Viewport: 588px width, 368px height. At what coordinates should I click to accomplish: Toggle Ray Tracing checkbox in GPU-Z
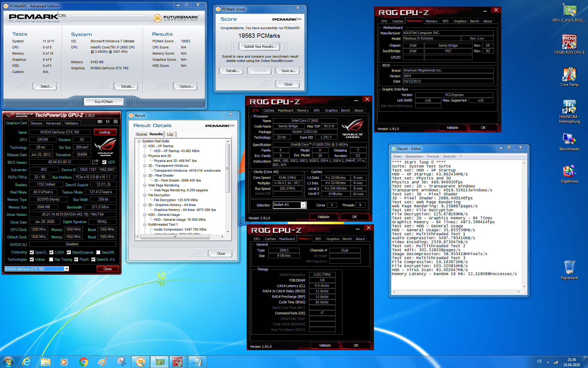click(51, 259)
